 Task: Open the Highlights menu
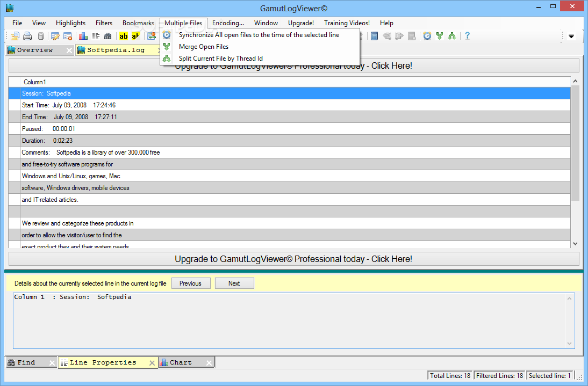pyautogui.click(x=70, y=23)
